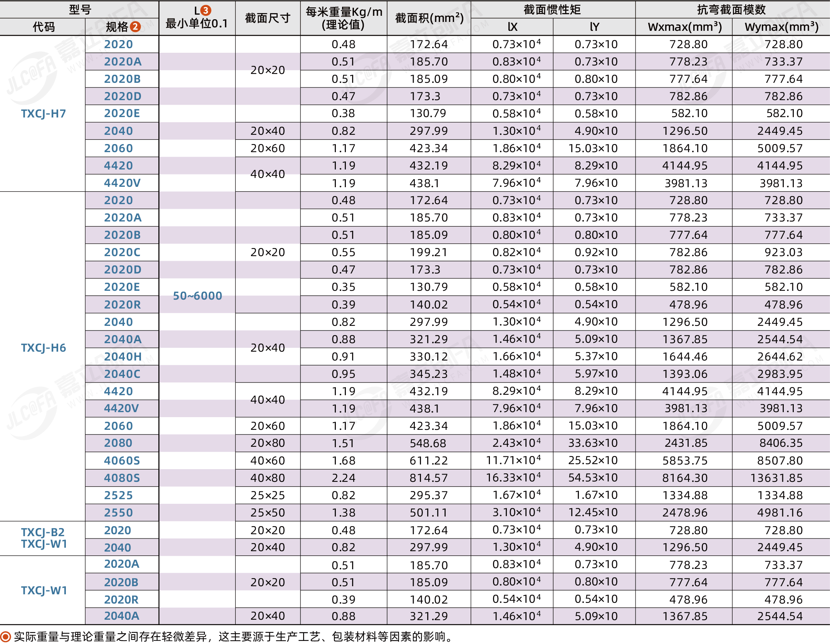Click the orange circled 2 icon beside 规格

coord(135,27)
